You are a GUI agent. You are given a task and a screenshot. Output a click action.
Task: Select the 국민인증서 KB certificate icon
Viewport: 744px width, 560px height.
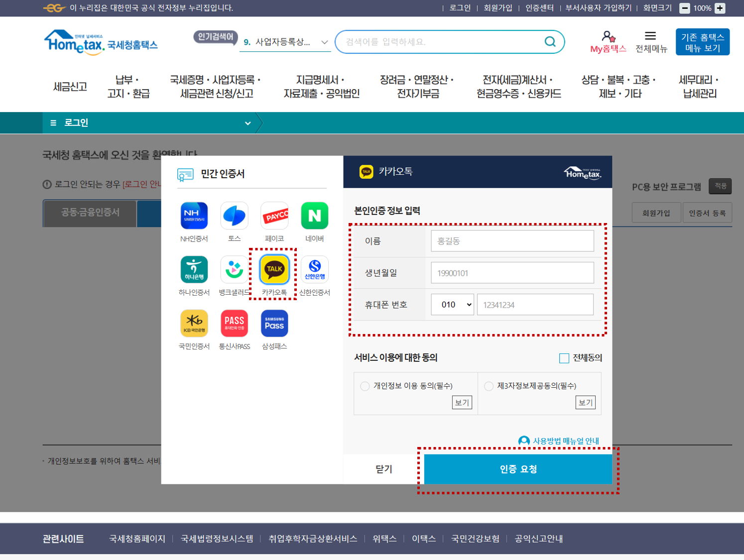coord(194,323)
